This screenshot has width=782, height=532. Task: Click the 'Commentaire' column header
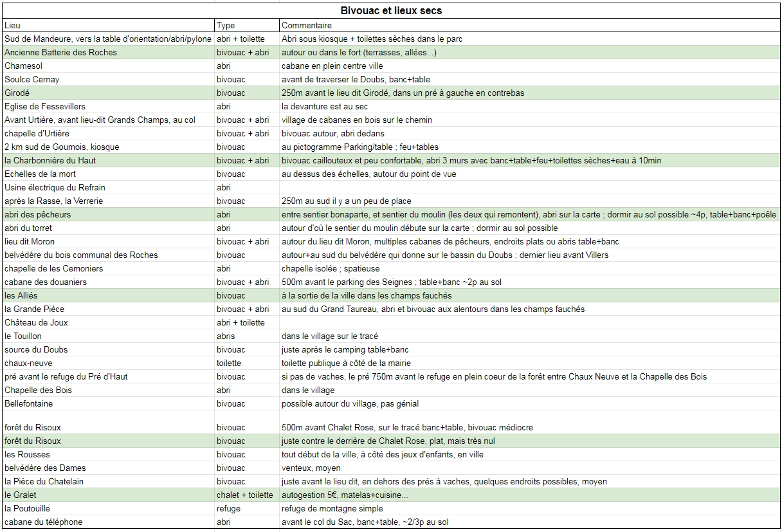tap(530, 26)
